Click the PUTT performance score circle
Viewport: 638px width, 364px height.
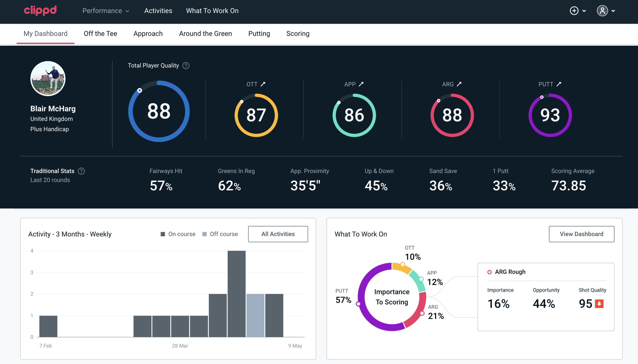pos(550,115)
